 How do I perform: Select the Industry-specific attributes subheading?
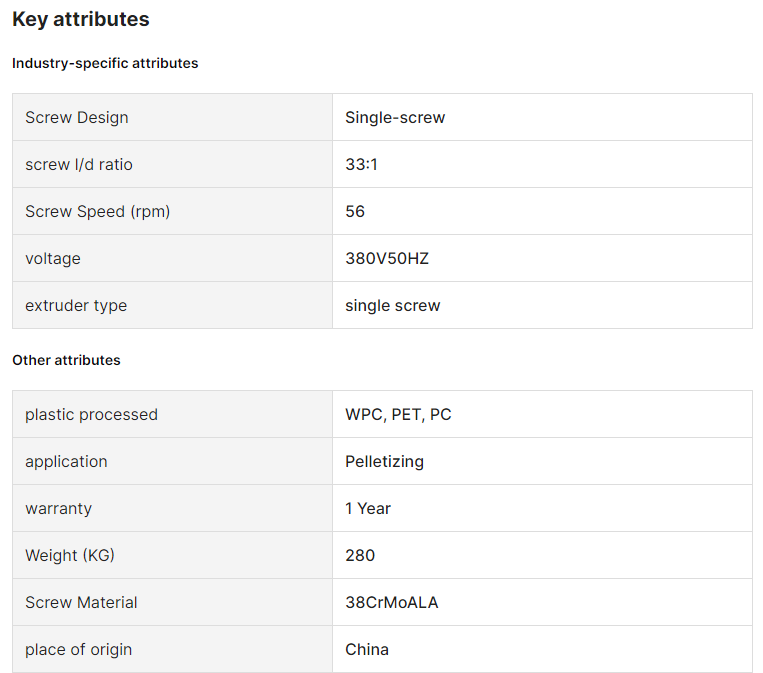(x=105, y=63)
